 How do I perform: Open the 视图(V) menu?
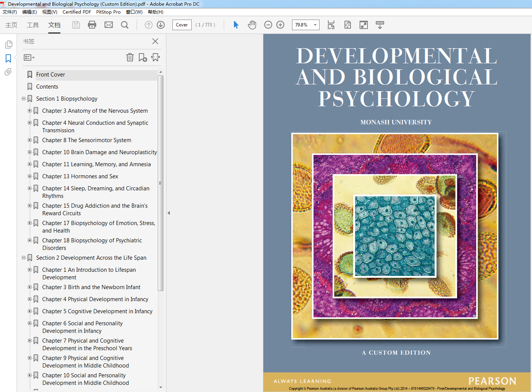coord(49,12)
